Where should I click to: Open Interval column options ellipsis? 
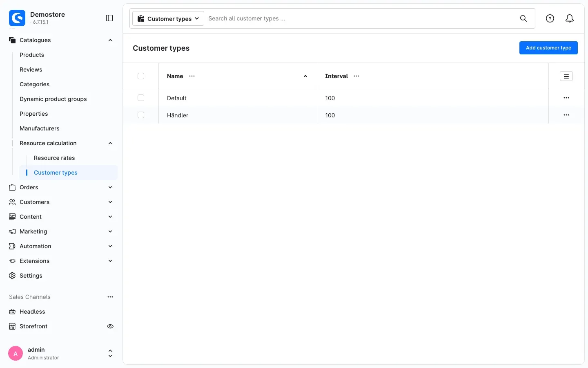tap(356, 76)
